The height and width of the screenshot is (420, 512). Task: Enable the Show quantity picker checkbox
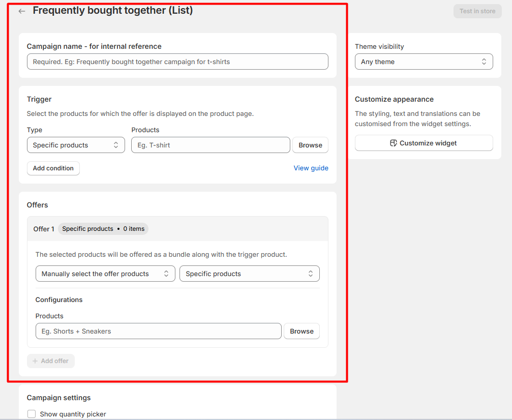coord(32,414)
